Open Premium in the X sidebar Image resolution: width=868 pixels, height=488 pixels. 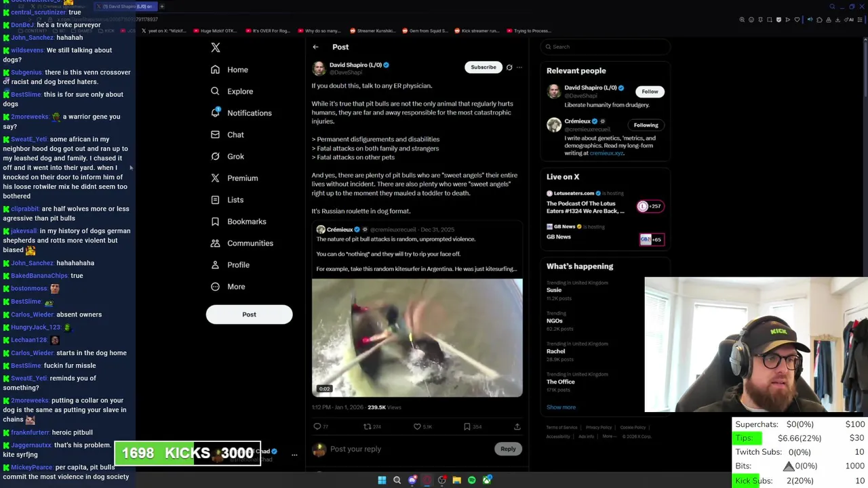(x=234, y=178)
